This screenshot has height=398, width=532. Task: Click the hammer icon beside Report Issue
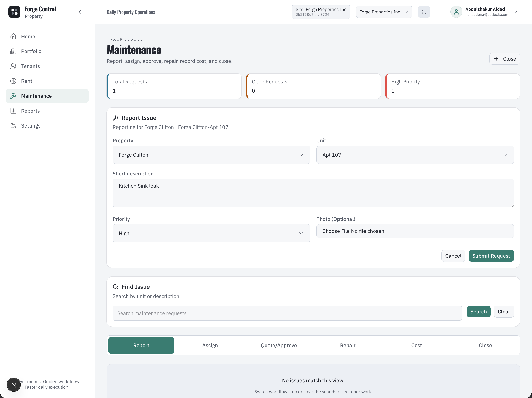[115, 118]
